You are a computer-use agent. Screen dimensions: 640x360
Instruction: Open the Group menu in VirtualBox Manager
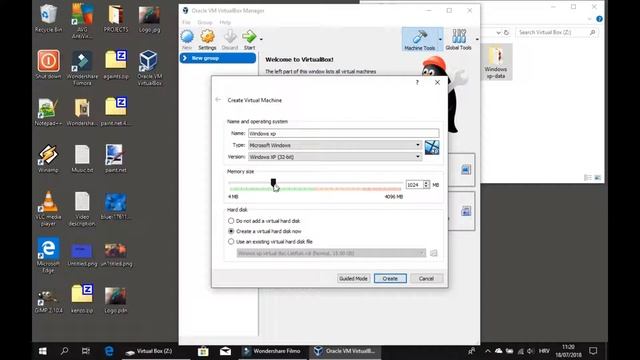tap(205, 22)
